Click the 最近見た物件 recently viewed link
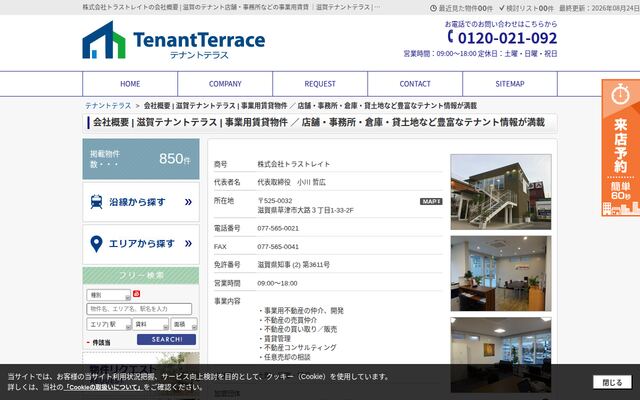The width and height of the screenshot is (640, 400). tap(461, 8)
